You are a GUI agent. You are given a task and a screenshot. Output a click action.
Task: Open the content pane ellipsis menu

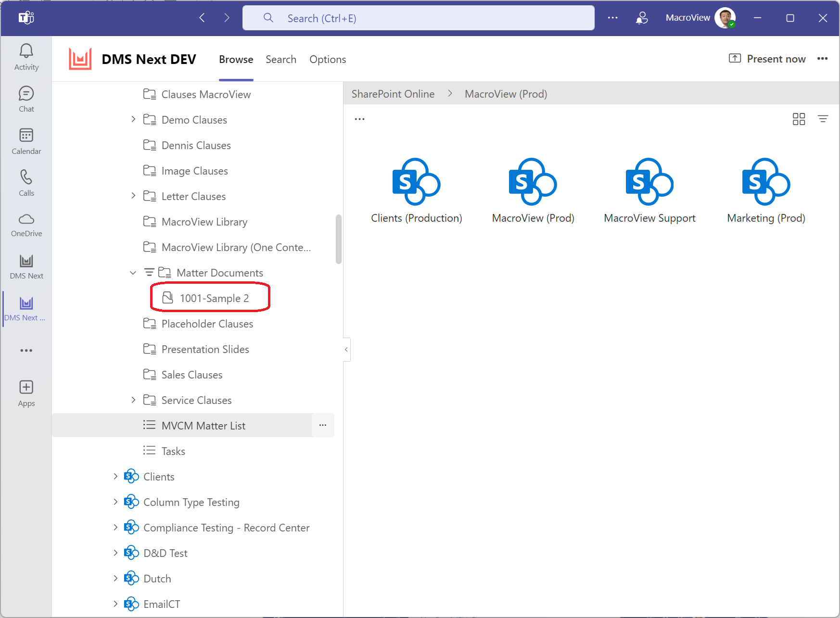click(x=359, y=119)
